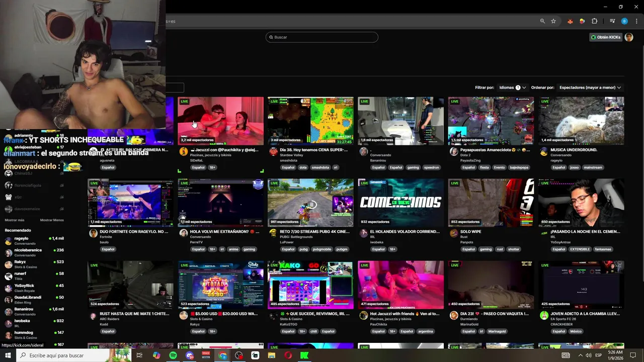Viewport: 644px width, 362px height.
Task: Click the Buscar search field
Action: click(x=322, y=37)
